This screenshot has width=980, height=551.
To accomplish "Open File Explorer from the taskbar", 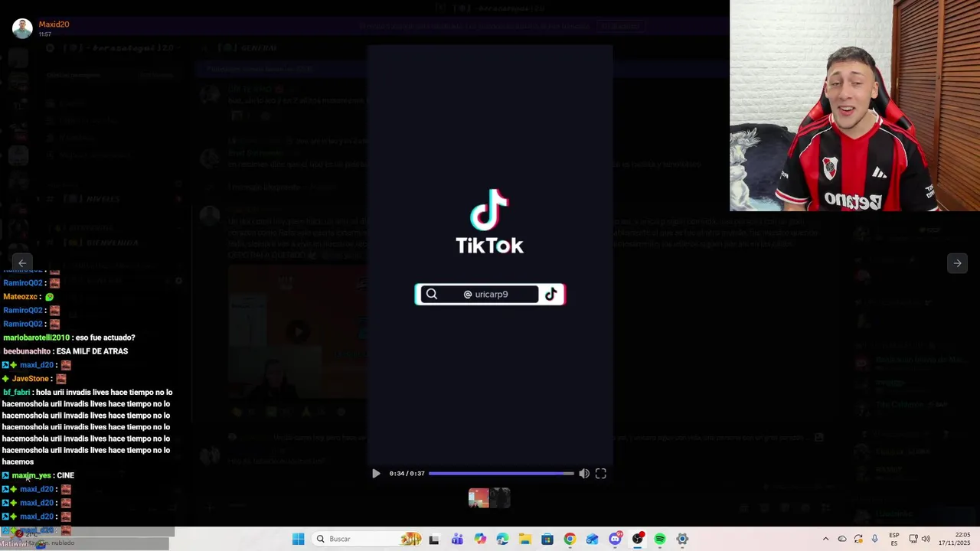I will click(x=524, y=539).
